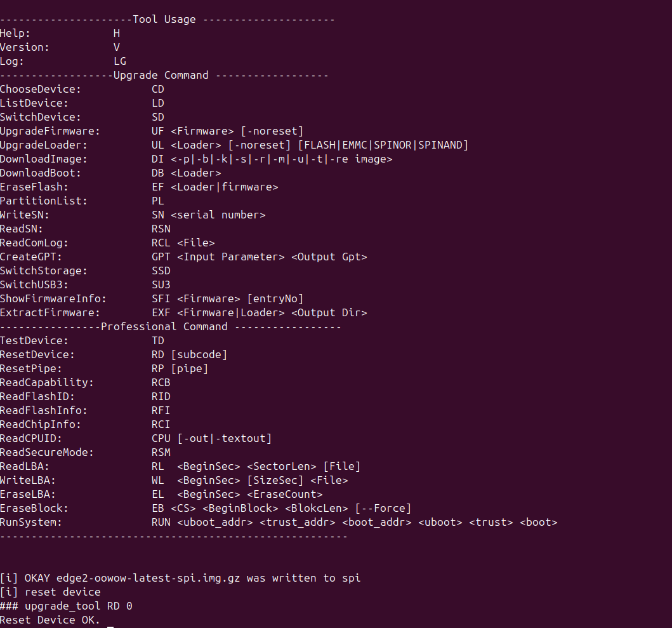Click the "PL" partition list shortcut
The height and width of the screenshot is (628, 672).
[x=158, y=201]
